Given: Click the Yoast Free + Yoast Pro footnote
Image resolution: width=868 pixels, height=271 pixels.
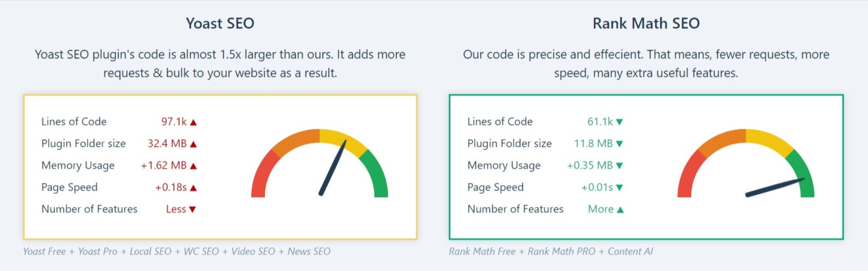Looking at the screenshot, I should (x=177, y=252).
